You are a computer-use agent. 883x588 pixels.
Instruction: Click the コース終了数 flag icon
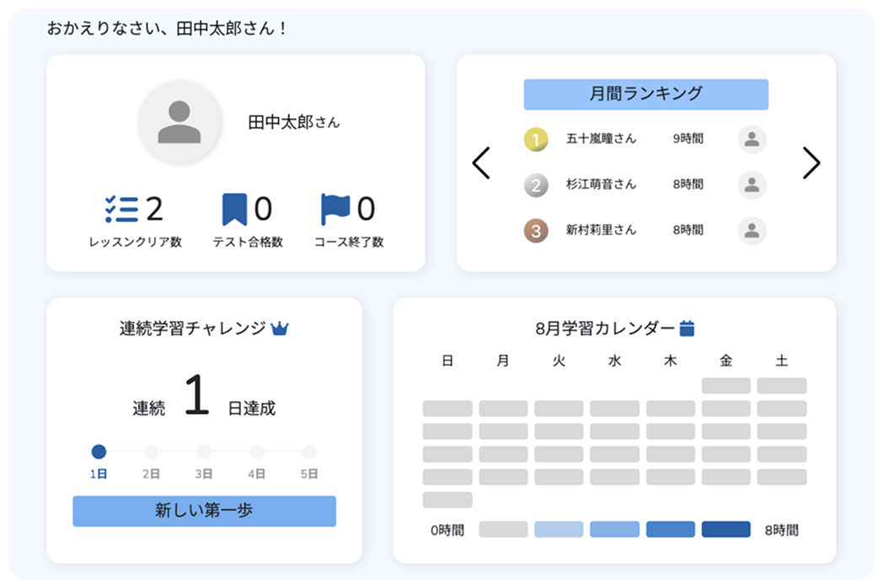(335, 209)
